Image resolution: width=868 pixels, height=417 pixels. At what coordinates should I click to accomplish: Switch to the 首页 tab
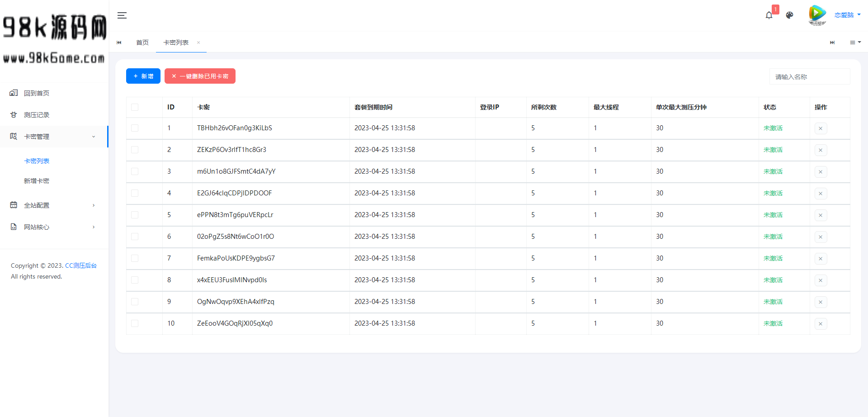coord(142,43)
